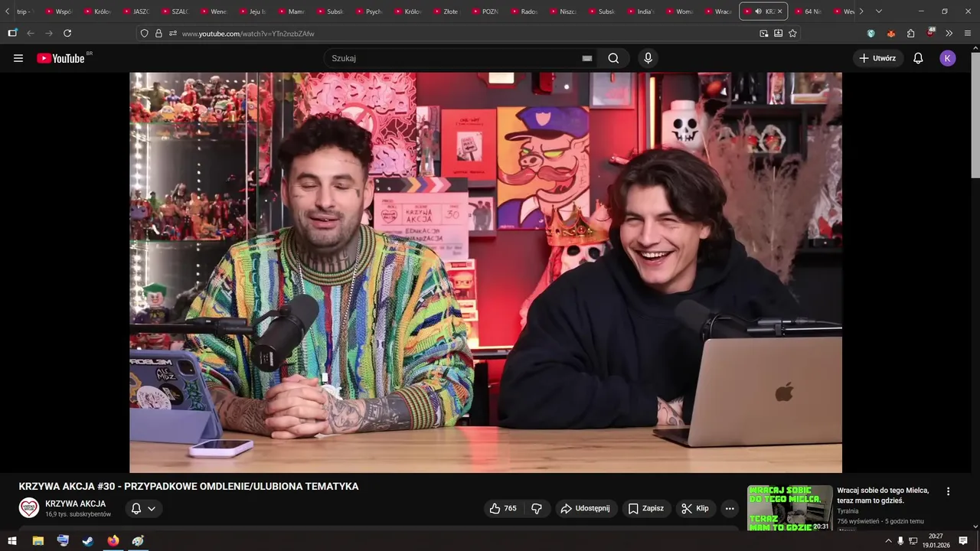Open site permissions icon in address bar
980x551 pixels.
click(x=173, y=34)
